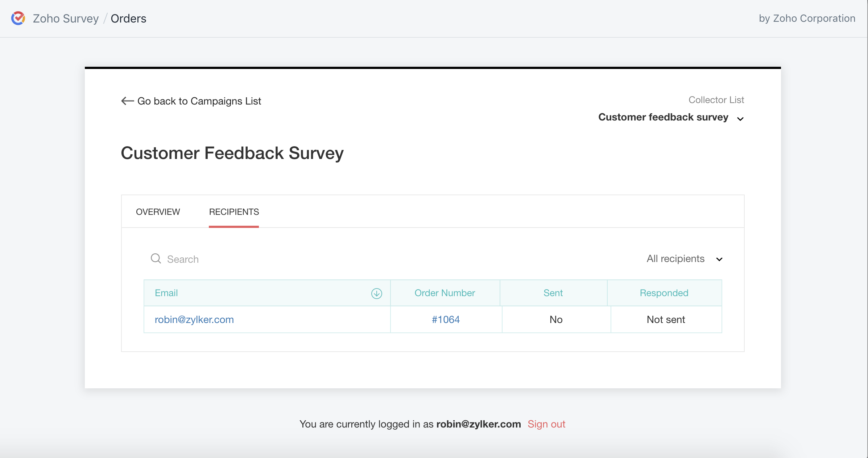Image resolution: width=868 pixels, height=458 pixels.
Task: Select the RECIPIENTS tab
Action: click(x=234, y=212)
